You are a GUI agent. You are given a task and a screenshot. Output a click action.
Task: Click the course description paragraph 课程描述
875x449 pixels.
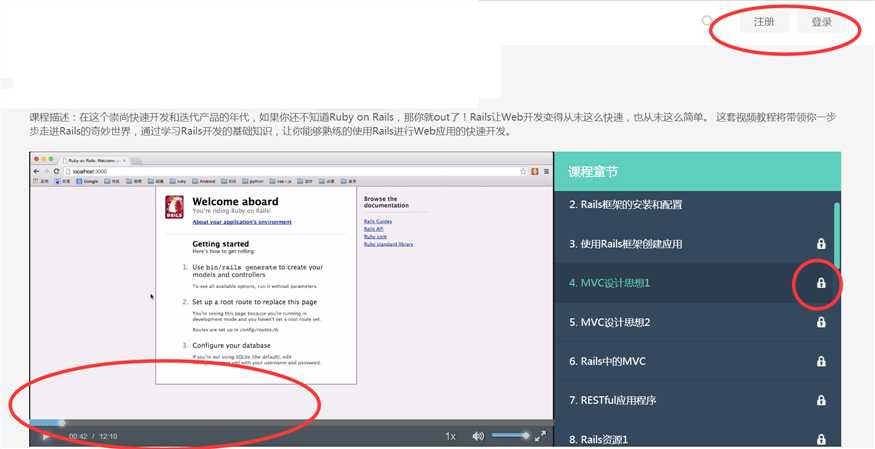point(433,125)
